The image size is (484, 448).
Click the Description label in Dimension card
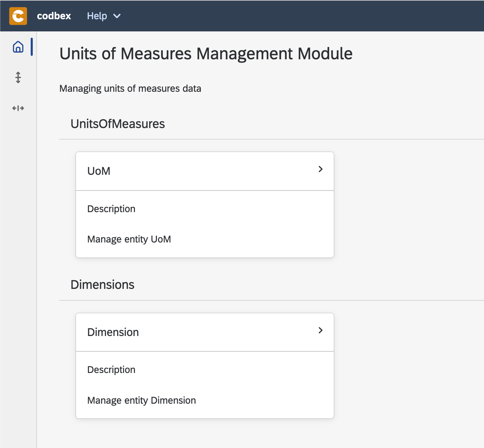tap(111, 370)
